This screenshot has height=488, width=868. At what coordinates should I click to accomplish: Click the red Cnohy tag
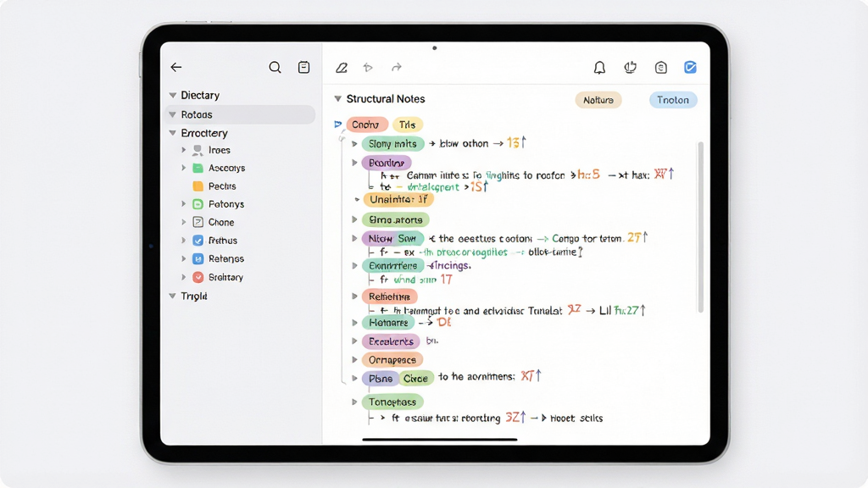point(366,125)
